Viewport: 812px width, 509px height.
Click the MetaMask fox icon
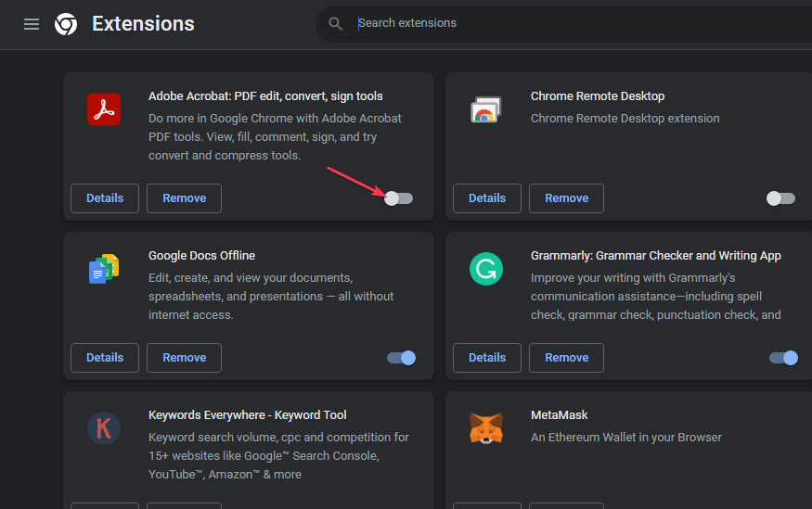(485, 428)
